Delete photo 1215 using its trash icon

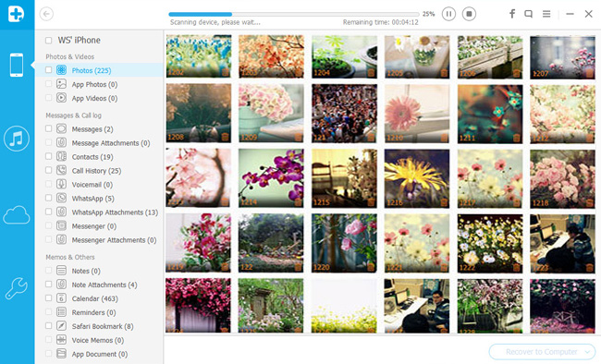click(x=371, y=202)
